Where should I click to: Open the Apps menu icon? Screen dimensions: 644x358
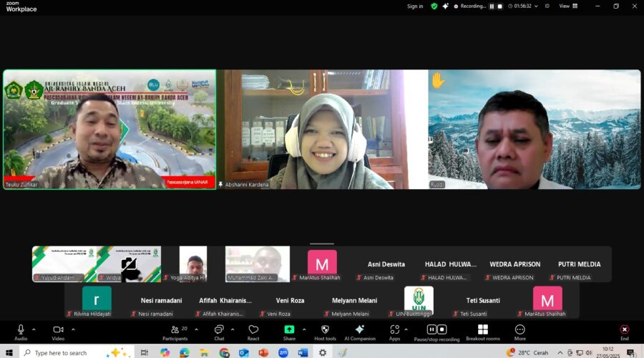pos(394,332)
